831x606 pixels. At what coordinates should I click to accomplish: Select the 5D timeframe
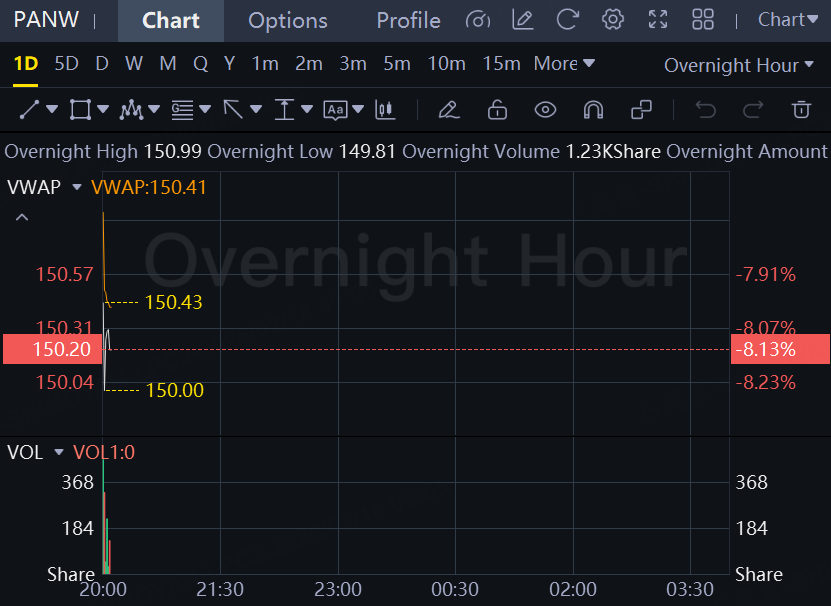pyautogui.click(x=66, y=64)
